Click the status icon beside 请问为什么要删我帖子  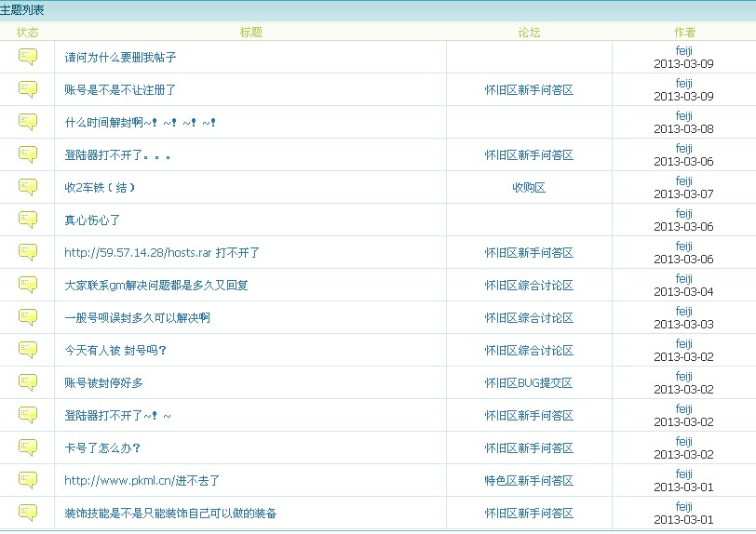coord(28,58)
